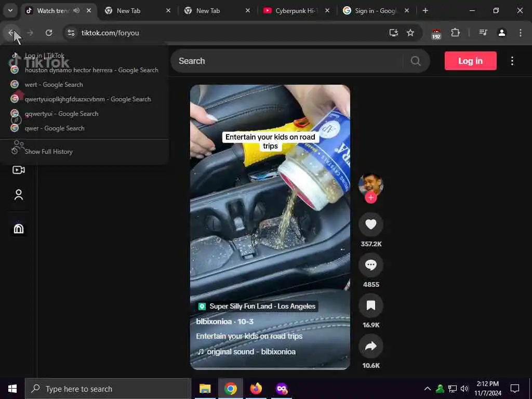This screenshot has height=399, width=532.
Task: Click the browser back arrow
Action: (x=11, y=33)
